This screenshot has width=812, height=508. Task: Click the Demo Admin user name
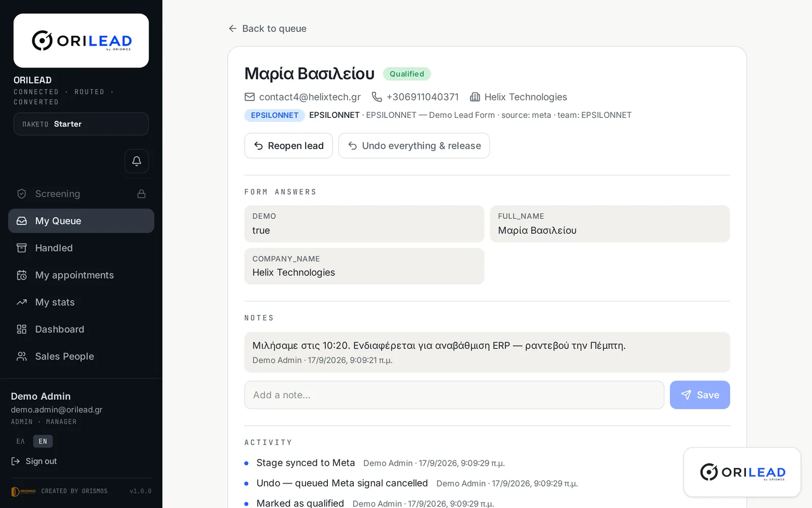(41, 396)
